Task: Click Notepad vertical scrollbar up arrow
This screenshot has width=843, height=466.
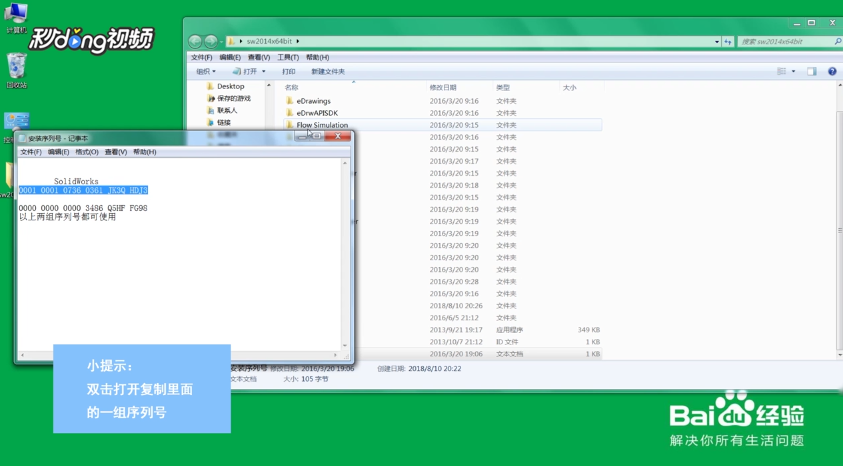Action: tap(345, 163)
